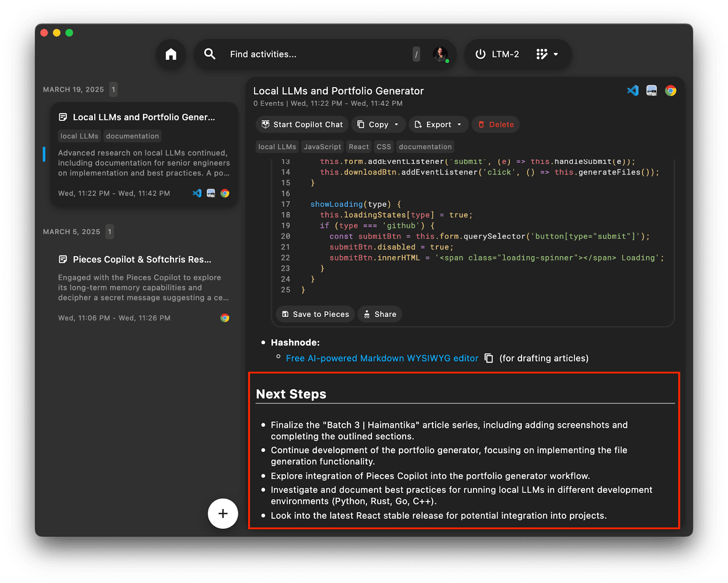728x583 pixels.
Task: Open the Free AI-powered Markdown WYSIWYG editor link
Action: [382, 358]
